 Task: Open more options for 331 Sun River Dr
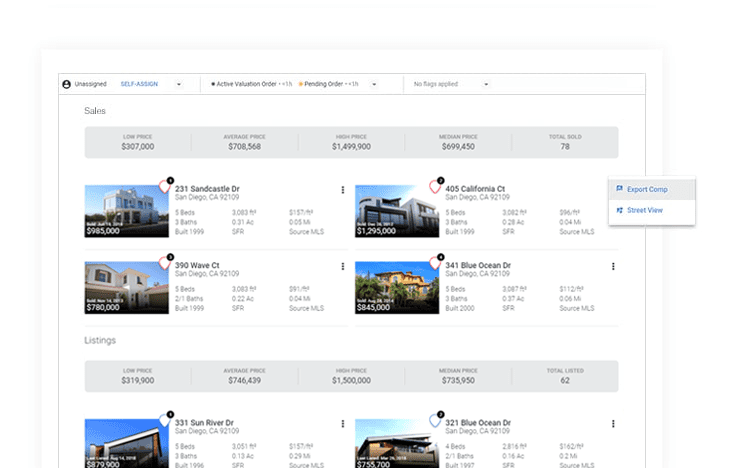[343, 424]
